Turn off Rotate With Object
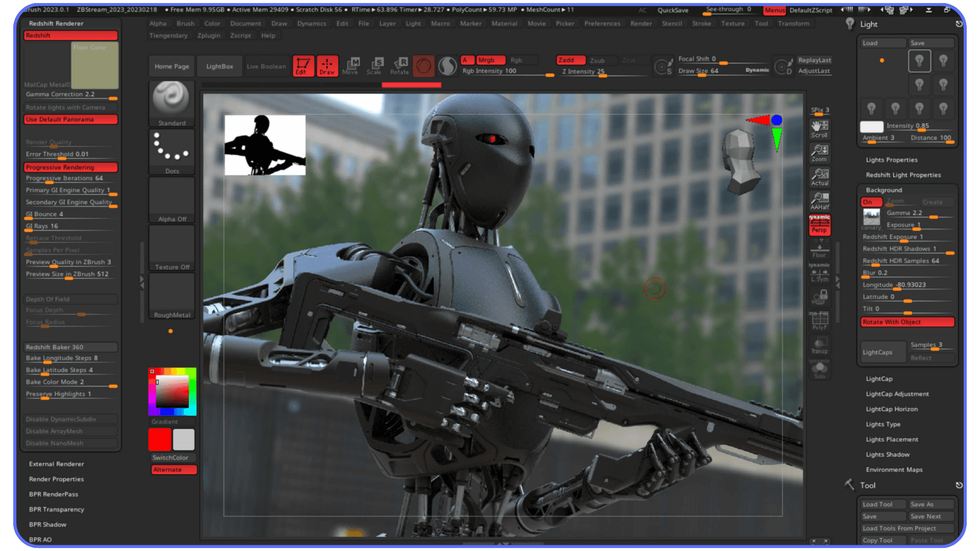This screenshot has width=980, height=551. (x=907, y=322)
